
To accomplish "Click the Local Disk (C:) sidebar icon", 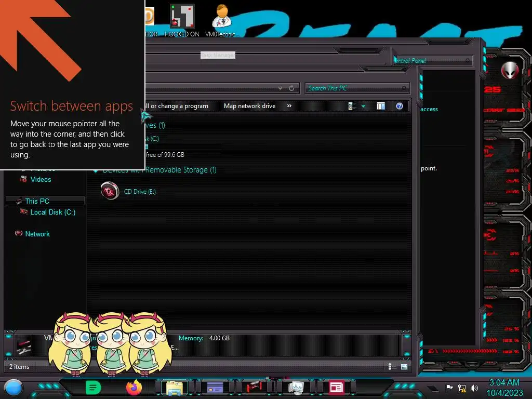I will pos(24,212).
